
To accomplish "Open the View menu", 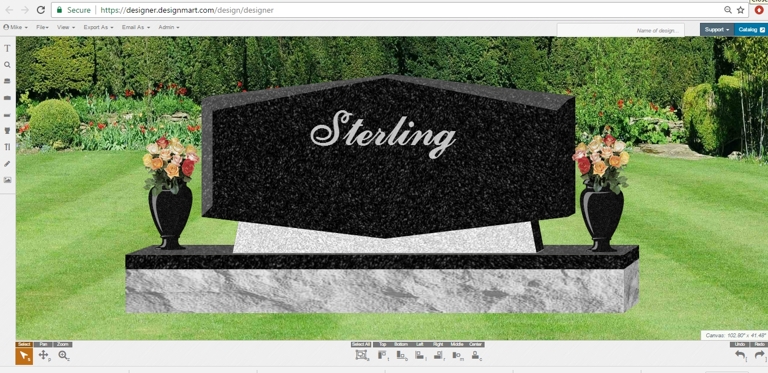I will coord(66,27).
